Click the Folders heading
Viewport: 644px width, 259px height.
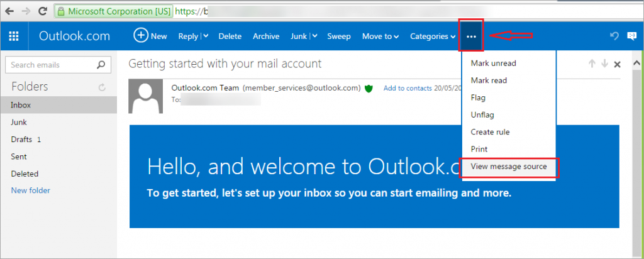(x=30, y=87)
